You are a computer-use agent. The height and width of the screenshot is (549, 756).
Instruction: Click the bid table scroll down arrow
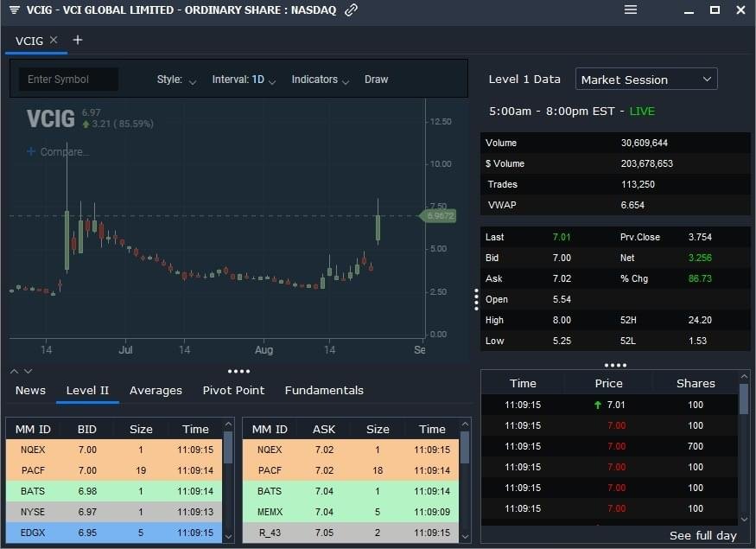click(x=229, y=536)
